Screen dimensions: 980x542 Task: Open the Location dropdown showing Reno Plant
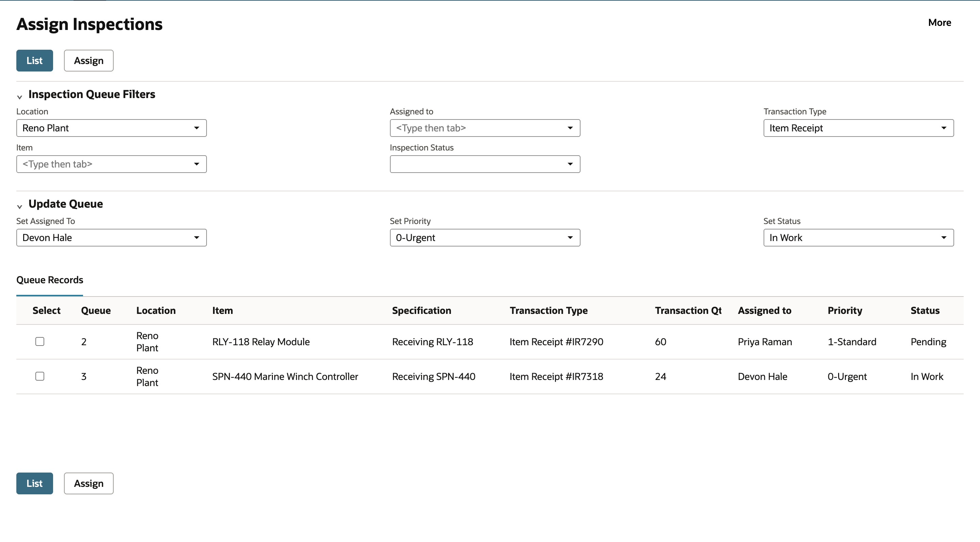click(112, 128)
